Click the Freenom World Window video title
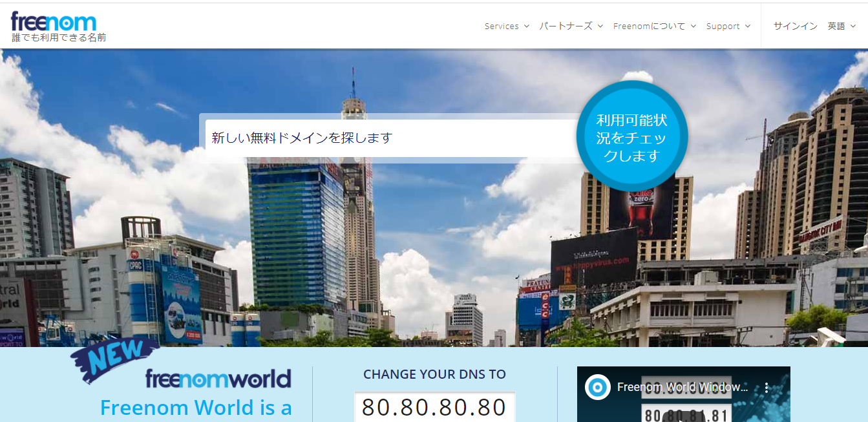The width and height of the screenshot is (868, 422). (x=683, y=387)
